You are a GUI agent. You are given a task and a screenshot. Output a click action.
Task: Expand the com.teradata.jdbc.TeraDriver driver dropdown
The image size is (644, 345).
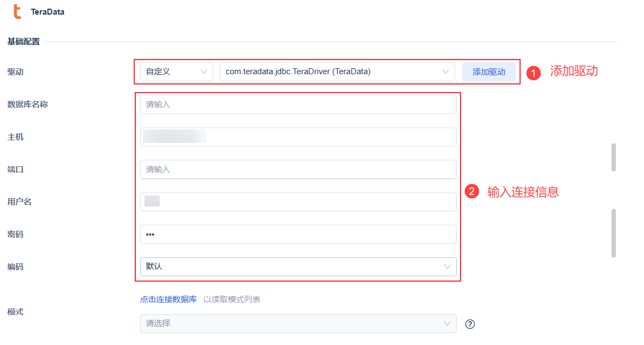(337, 71)
